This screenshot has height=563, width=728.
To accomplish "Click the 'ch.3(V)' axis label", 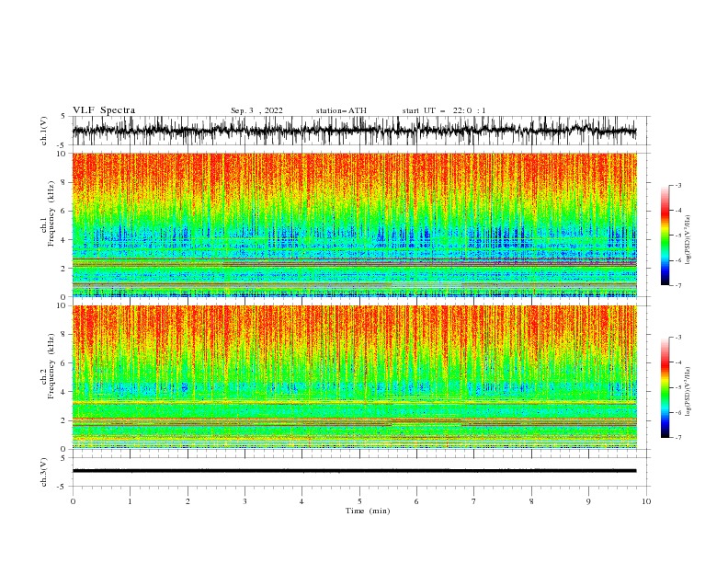I will 44,472.
